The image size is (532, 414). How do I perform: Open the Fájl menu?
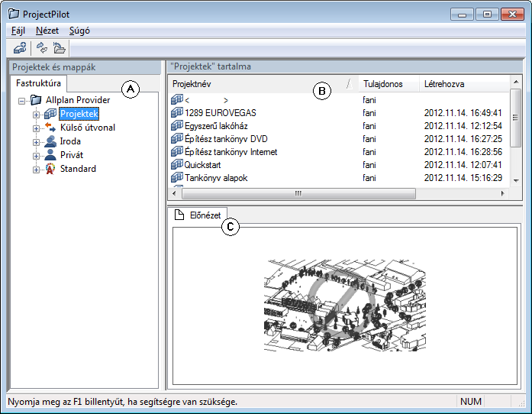tap(18, 31)
